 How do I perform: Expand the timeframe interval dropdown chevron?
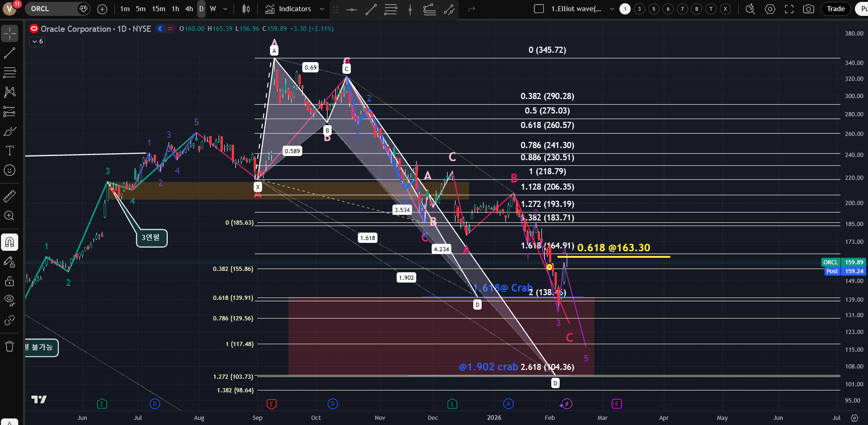pyautogui.click(x=225, y=9)
